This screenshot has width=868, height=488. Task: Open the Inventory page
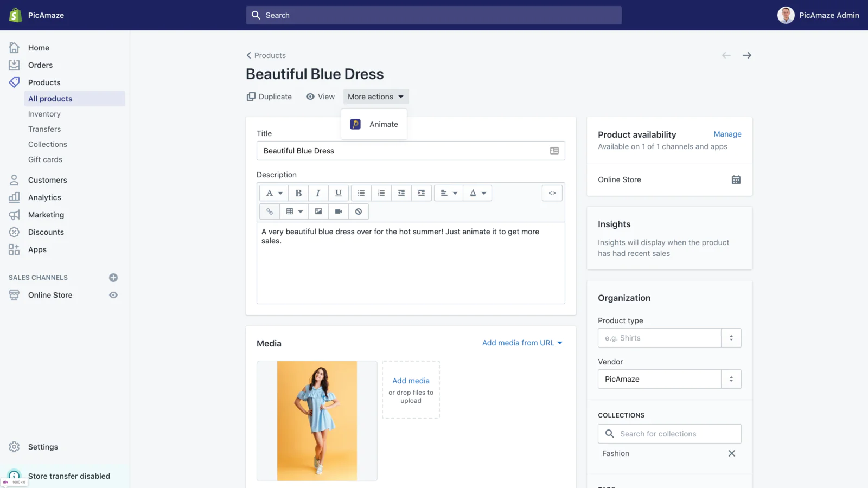(44, 114)
